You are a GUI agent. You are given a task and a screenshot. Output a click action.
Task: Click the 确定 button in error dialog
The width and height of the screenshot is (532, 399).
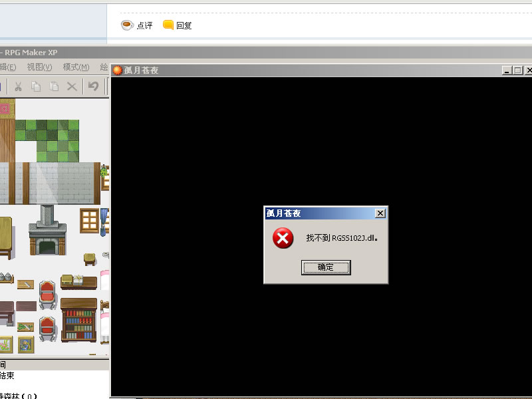coord(326,267)
